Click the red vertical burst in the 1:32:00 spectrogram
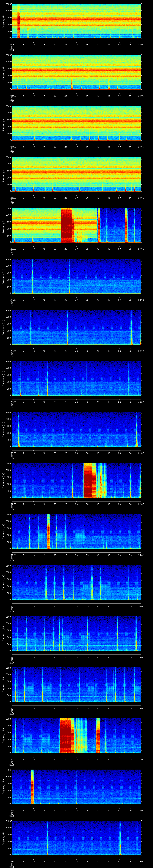 48,532
